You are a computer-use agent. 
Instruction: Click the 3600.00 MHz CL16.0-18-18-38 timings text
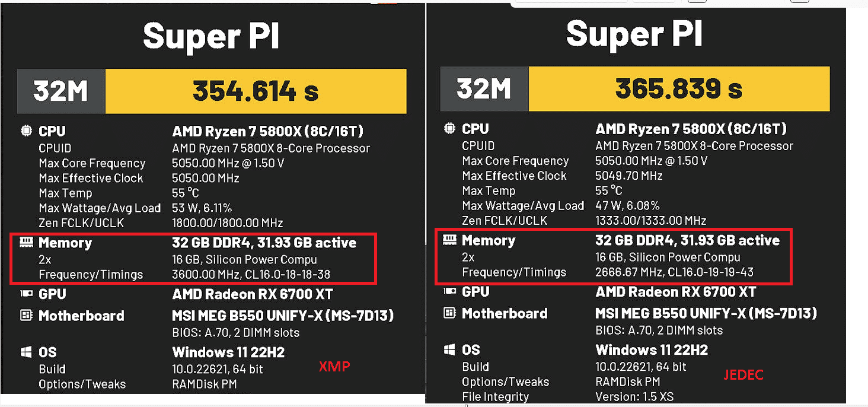(251, 274)
